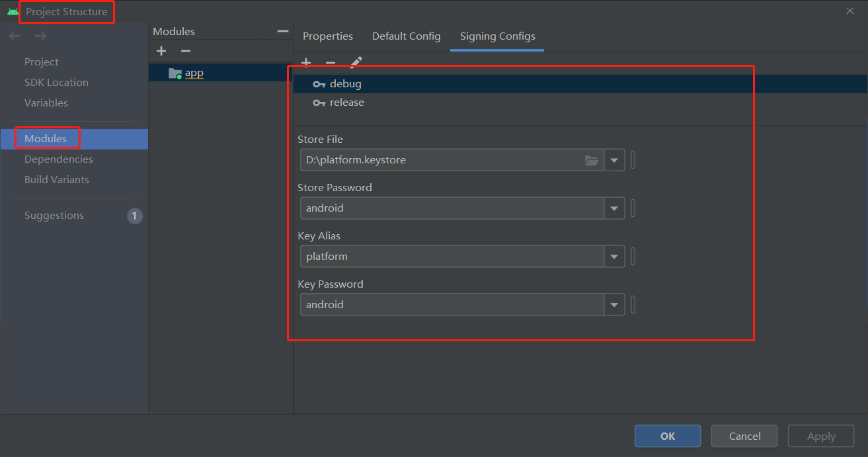
Task: Select the release signing config key icon
Action: point(321,102)
